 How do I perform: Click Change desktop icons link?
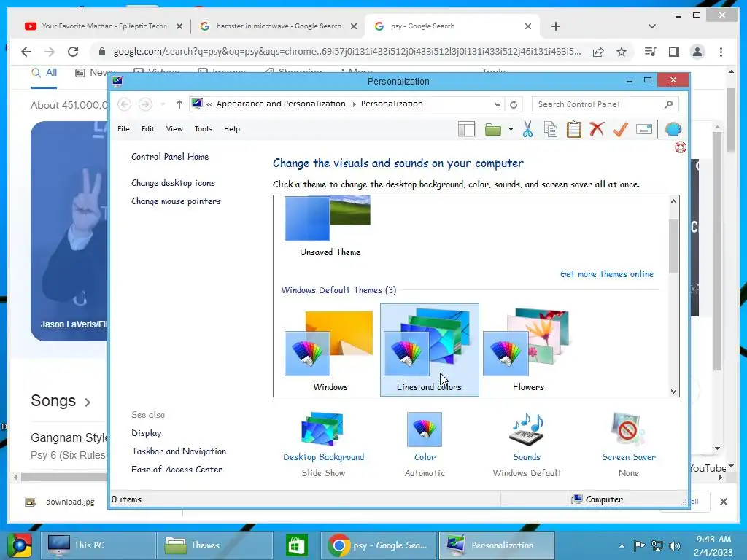pos(173,183)
